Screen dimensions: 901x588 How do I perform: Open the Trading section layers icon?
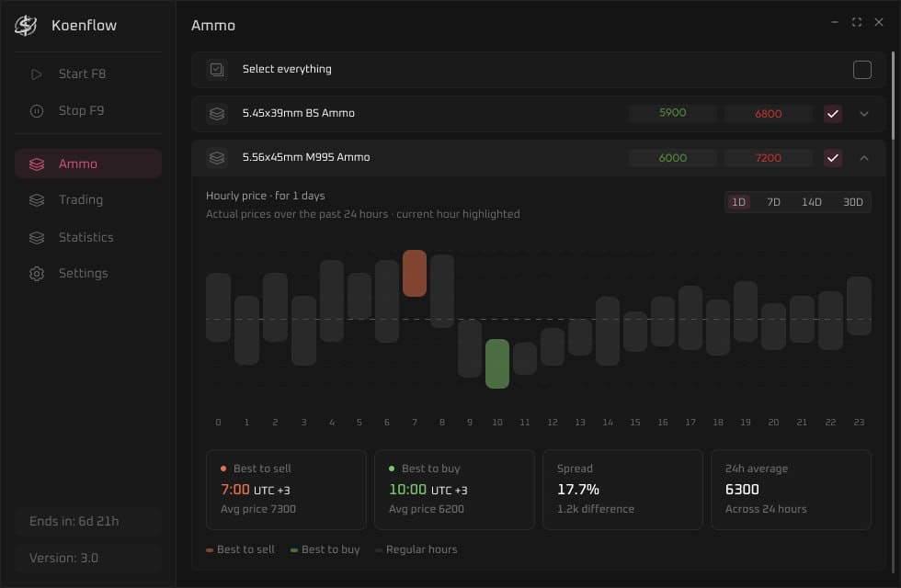(x=37, y=200)
